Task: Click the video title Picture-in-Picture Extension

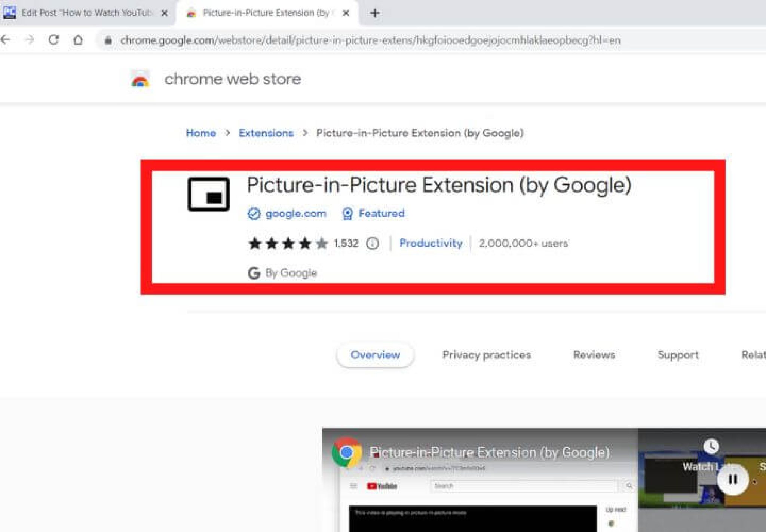Action: pos(490,452)
